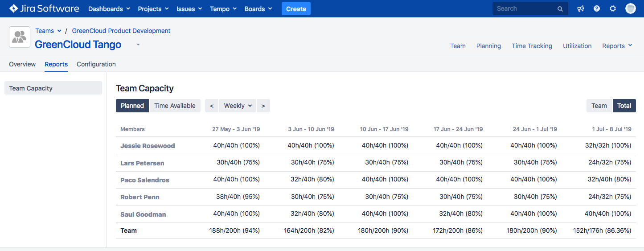This screenshot has height=251, width=644.
Task: Go to previous week with left arrow
Action: tap(212, 106)
